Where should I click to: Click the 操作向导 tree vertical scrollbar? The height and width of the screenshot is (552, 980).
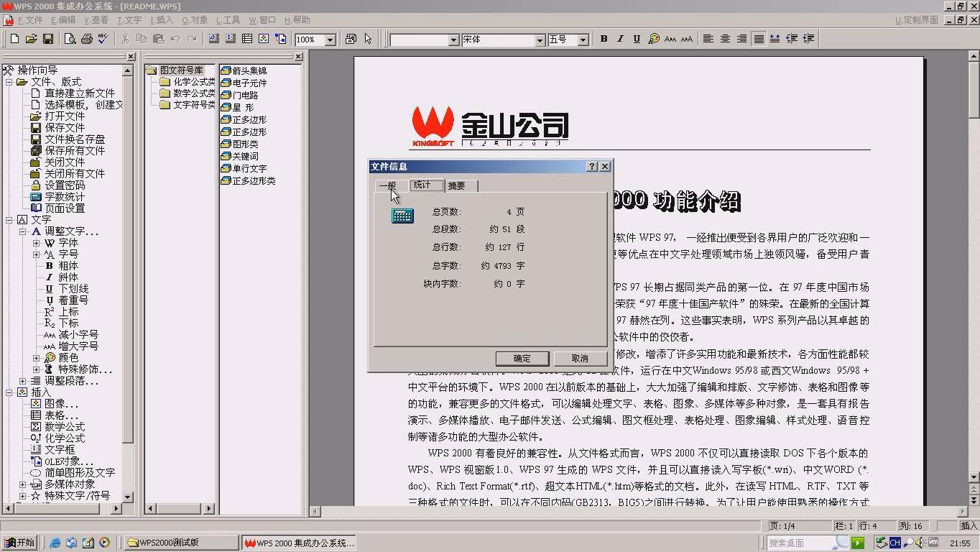click(x=128, y=283)
